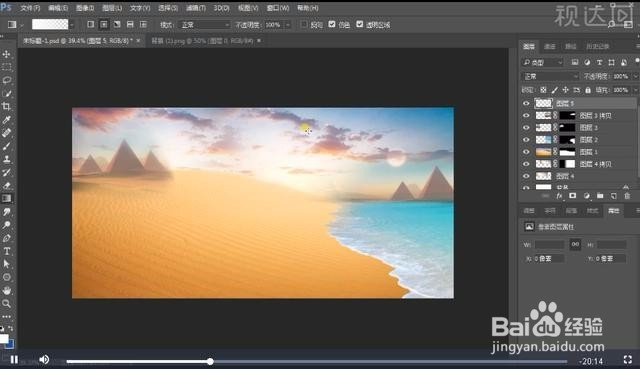Open the layer blend mode dropdown
The image size is (640, 369).
point(551,76)
